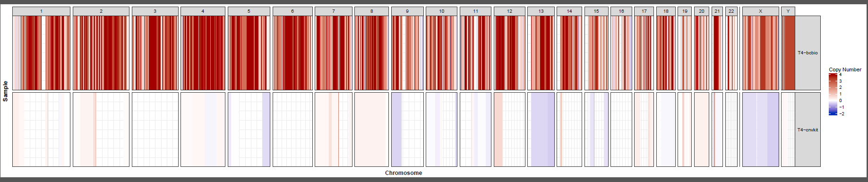This screenshot has width=868, height=182.
Task: Click T4-bcbio heatmap panel for chromosome X
Action: click(761, 53)
